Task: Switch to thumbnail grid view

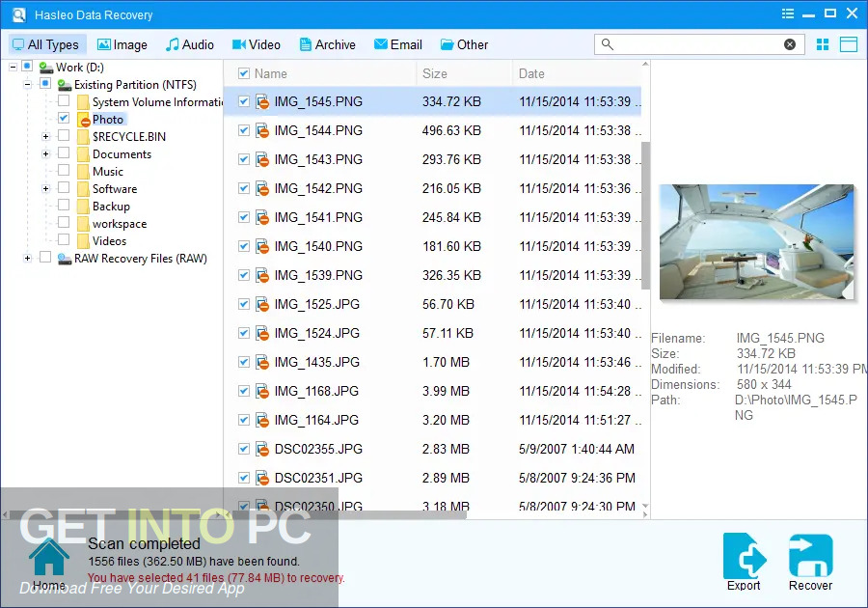Action: coord(823,44)
